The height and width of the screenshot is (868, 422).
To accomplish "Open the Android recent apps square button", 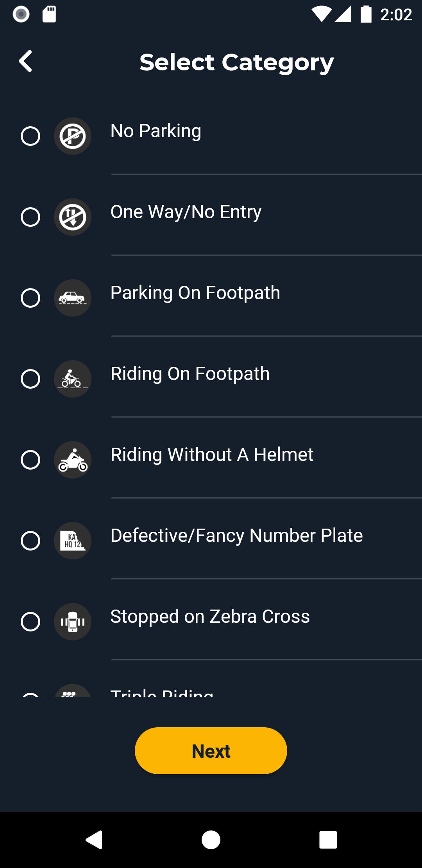I will [x=328, y=840].
